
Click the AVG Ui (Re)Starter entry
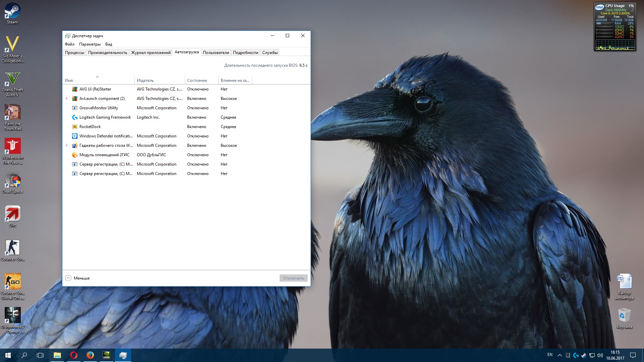tap(95, 89)
